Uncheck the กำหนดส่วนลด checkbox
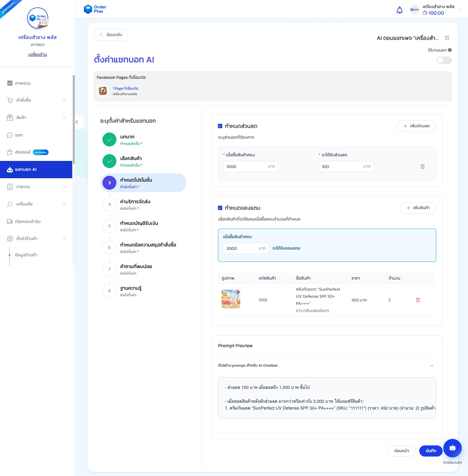The width and height of the screenshot is (468, 476). pos(220,126)
